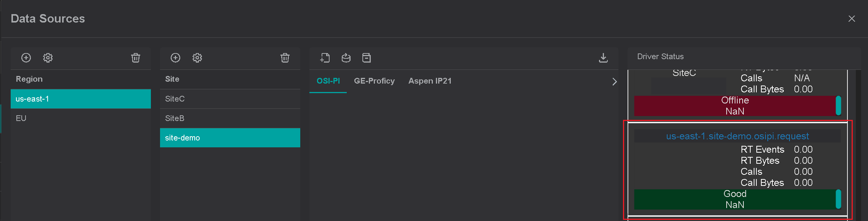Click the archive box icon

point(367,58)
